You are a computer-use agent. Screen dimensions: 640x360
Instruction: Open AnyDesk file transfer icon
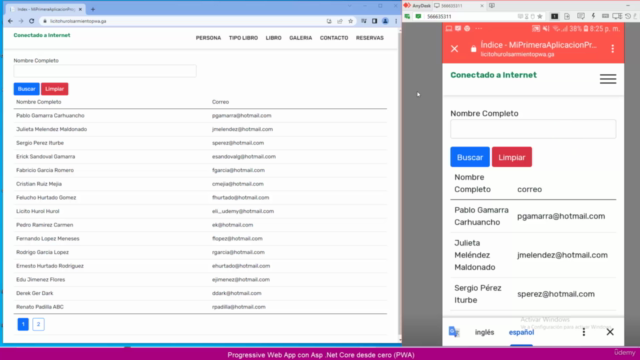point(567,16)
